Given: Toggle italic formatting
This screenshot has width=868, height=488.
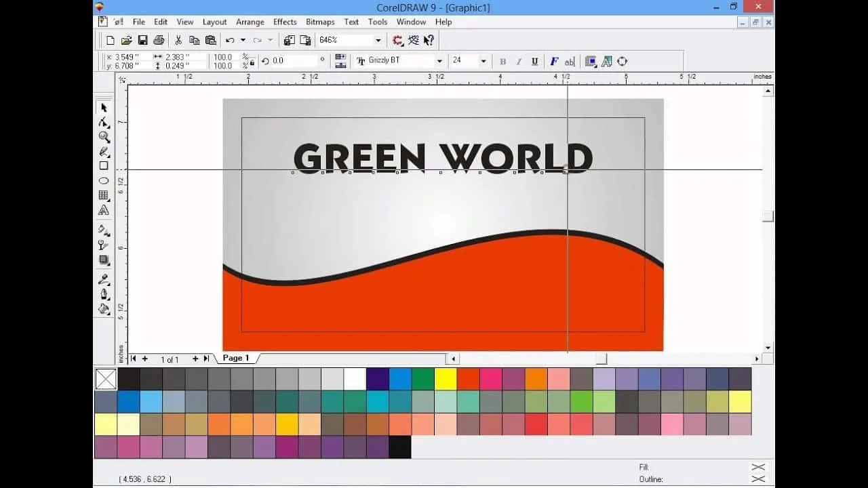Looking at the screenshot, I should pos(519,61).
